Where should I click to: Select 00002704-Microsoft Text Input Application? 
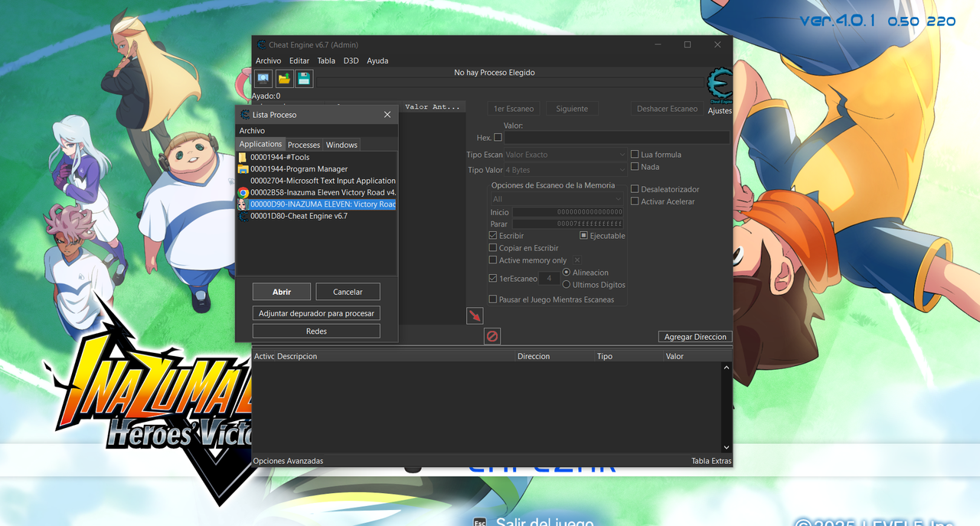pos(317,181)
